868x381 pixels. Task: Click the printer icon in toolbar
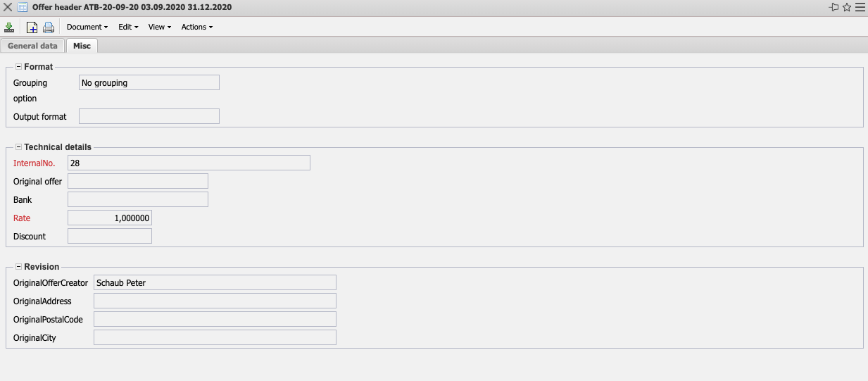[x=49, y=27]
